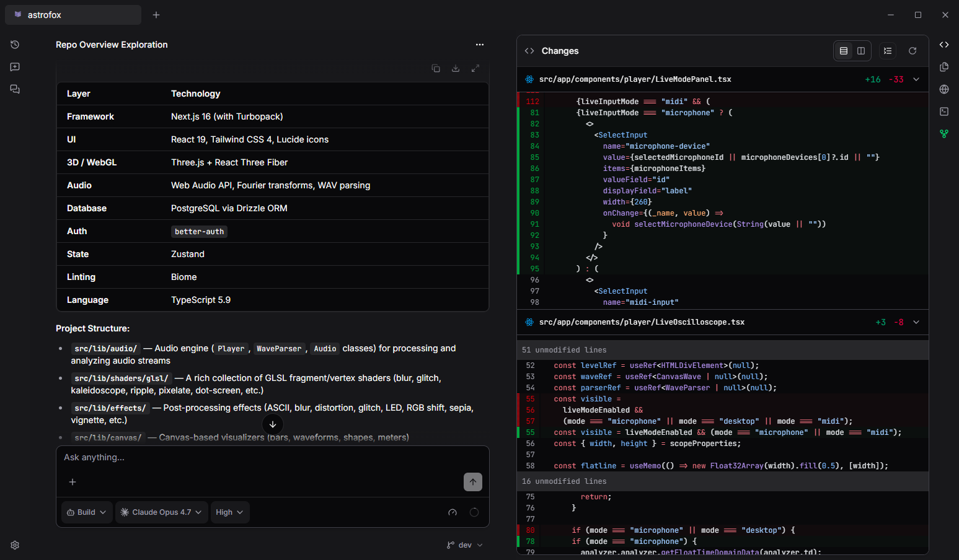Image resolution: width=959 pixels, height=560 pixels.
Task: Click the Next.js 16 (with Turbopack) cell
Action: pos(227,116)
